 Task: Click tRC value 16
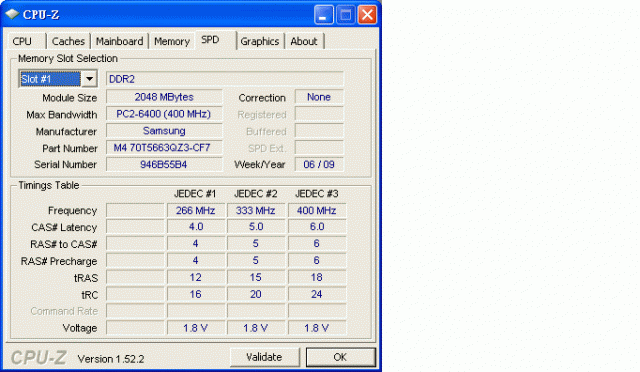pyautogui.click(x=196, y=294)
